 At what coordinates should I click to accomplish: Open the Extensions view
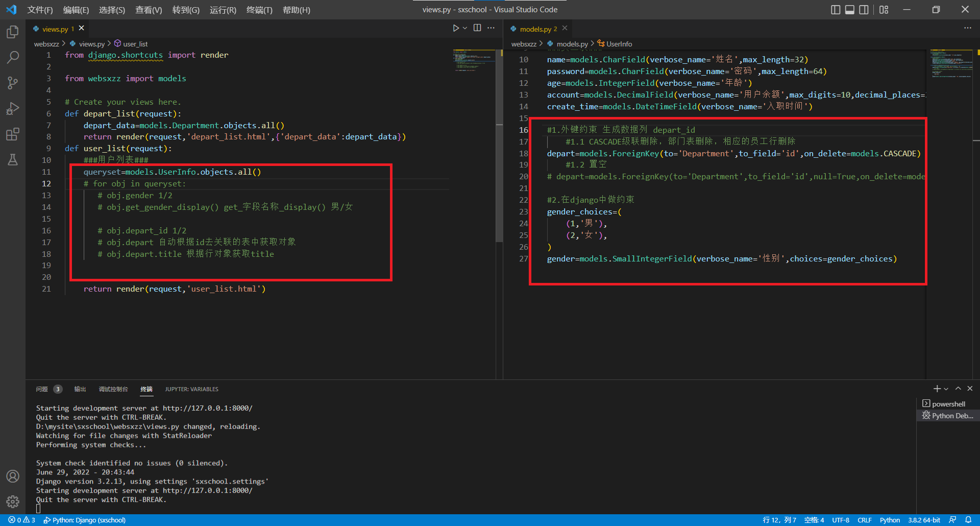point(13,134)
